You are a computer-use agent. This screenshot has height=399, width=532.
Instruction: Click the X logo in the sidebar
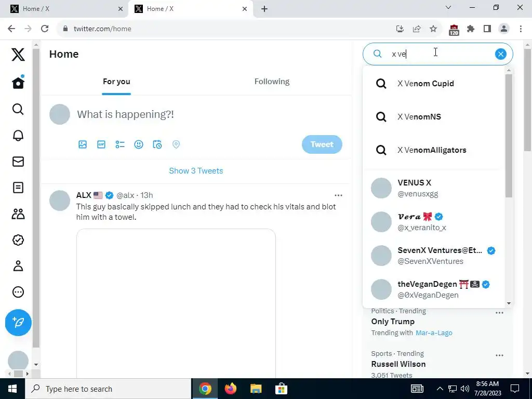click(x=18, y=54)
